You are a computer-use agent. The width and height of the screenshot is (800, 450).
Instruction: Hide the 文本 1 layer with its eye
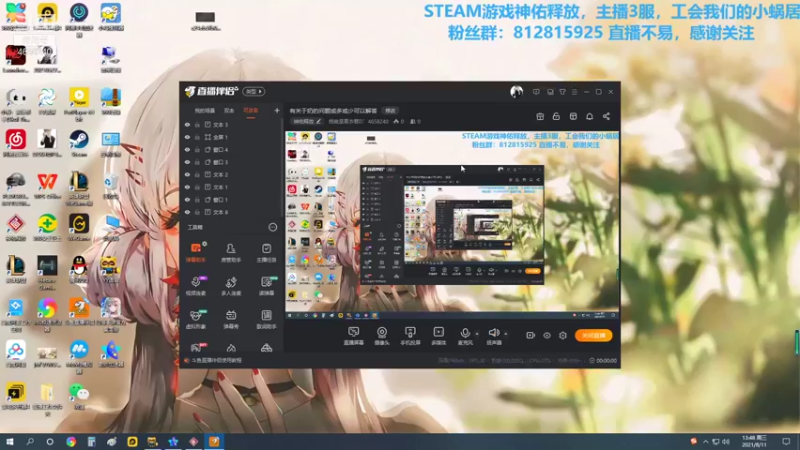coord(187,187)
